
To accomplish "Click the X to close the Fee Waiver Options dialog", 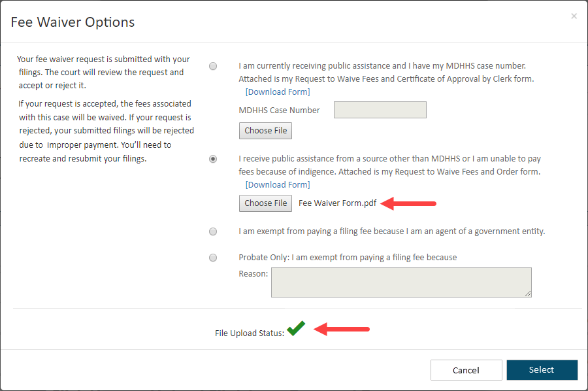I will click(574, 16).
